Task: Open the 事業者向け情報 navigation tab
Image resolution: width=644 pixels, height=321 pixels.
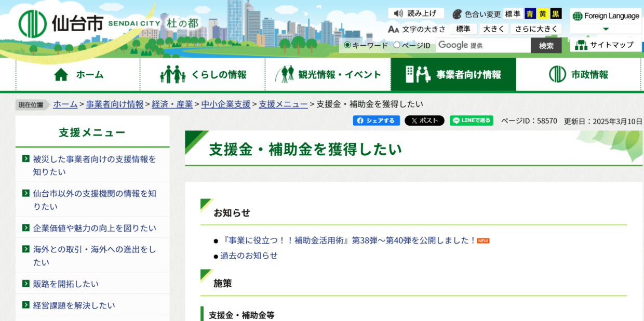Action: pyautogui.click(x=453, y=75)
